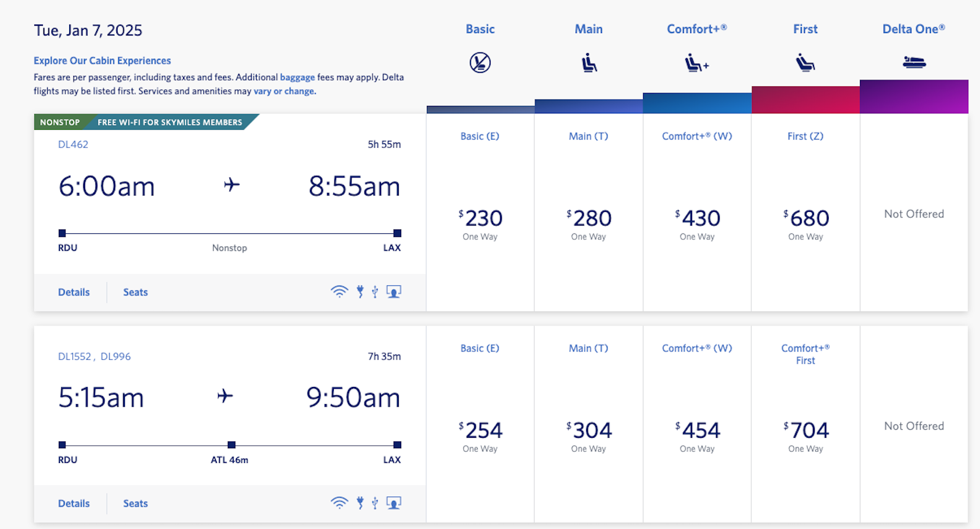Click the Wi-Fi amenity icon for DL462

tap(339, 291)
